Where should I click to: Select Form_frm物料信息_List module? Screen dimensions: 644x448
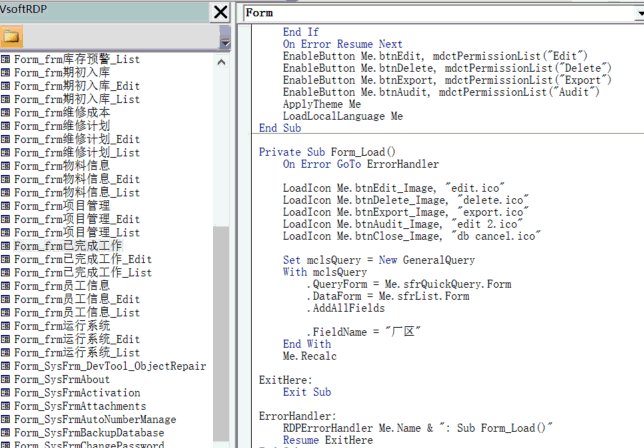point(77,193)
